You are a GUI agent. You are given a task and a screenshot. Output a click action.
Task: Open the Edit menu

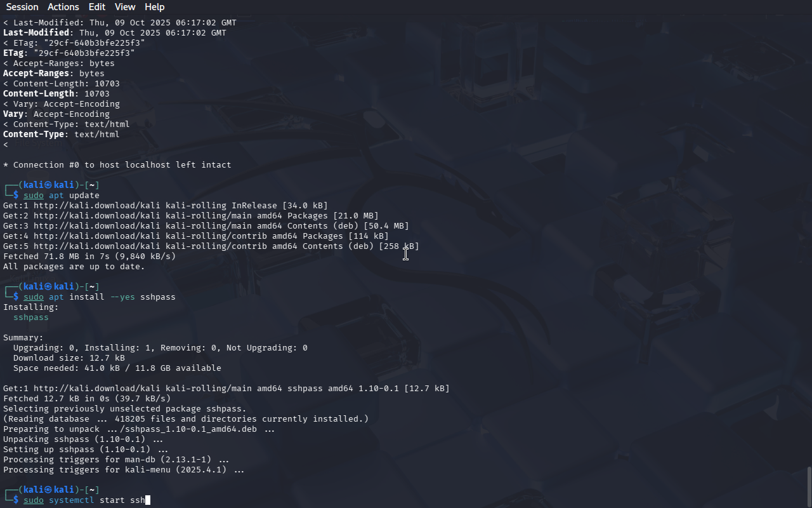[x=97, y=7]
